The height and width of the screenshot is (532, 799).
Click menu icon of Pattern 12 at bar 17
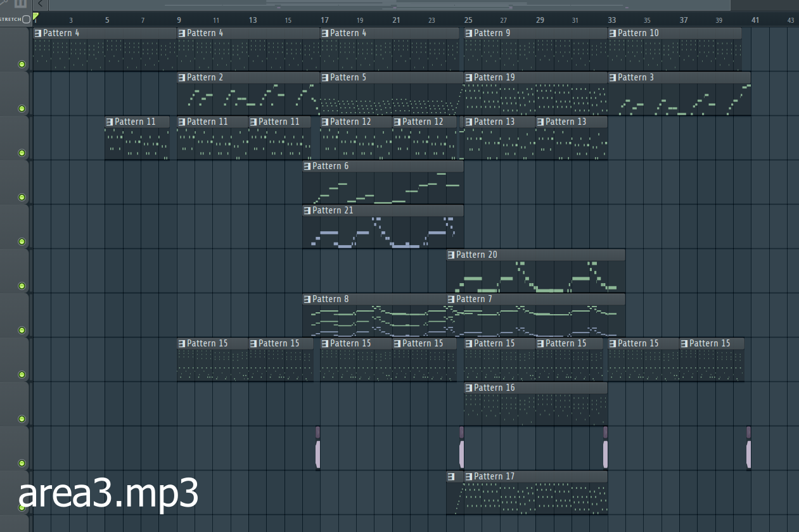point(325,122)
